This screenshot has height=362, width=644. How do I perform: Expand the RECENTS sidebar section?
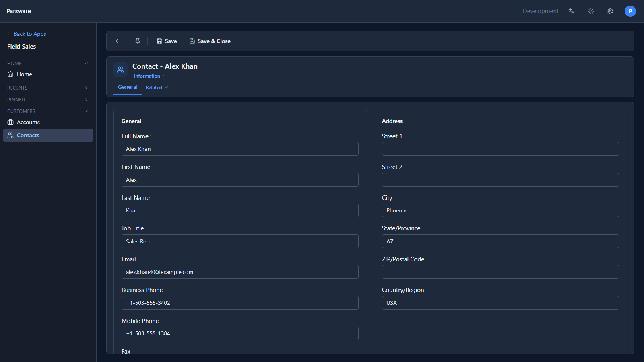tap(48, 88)
